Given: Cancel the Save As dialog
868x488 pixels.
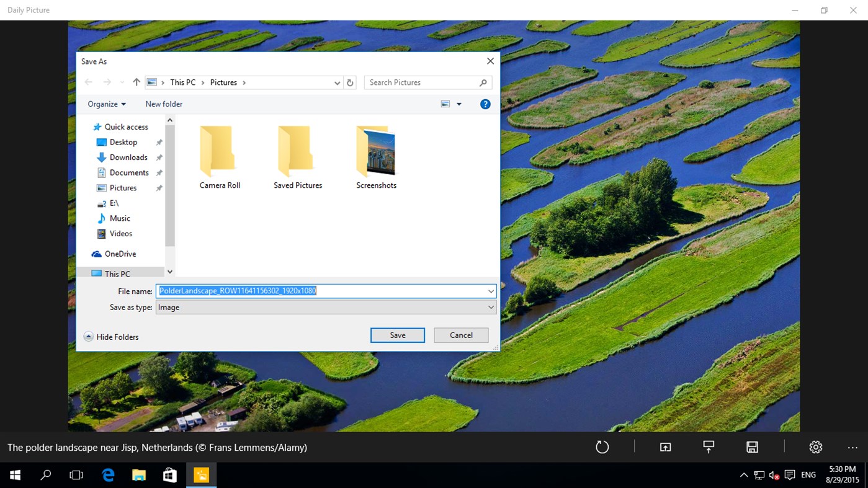Looking at the screenshot, I should tap(460, 335).
